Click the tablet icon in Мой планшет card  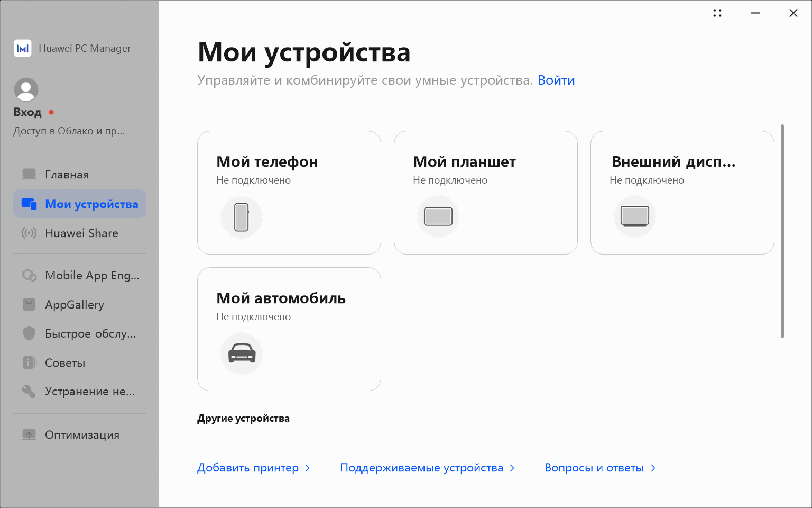438,217
